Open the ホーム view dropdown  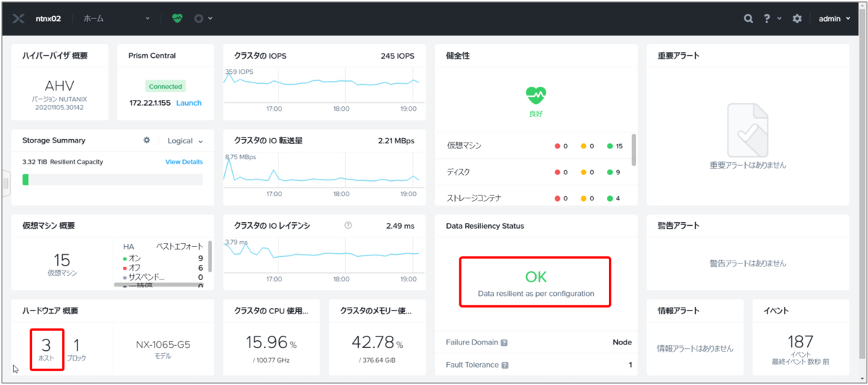116,18
